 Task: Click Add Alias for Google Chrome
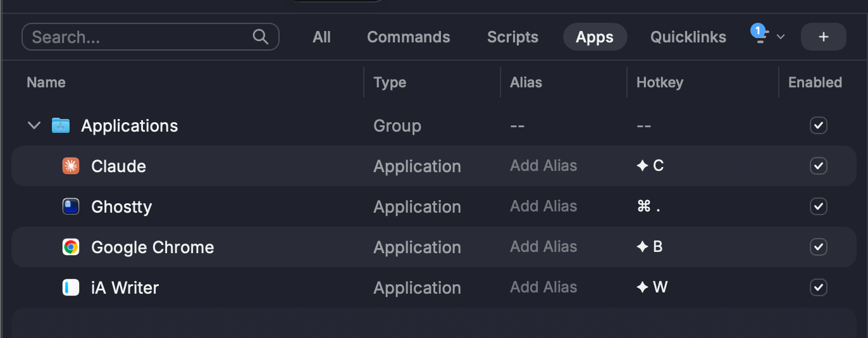point(543,247)
